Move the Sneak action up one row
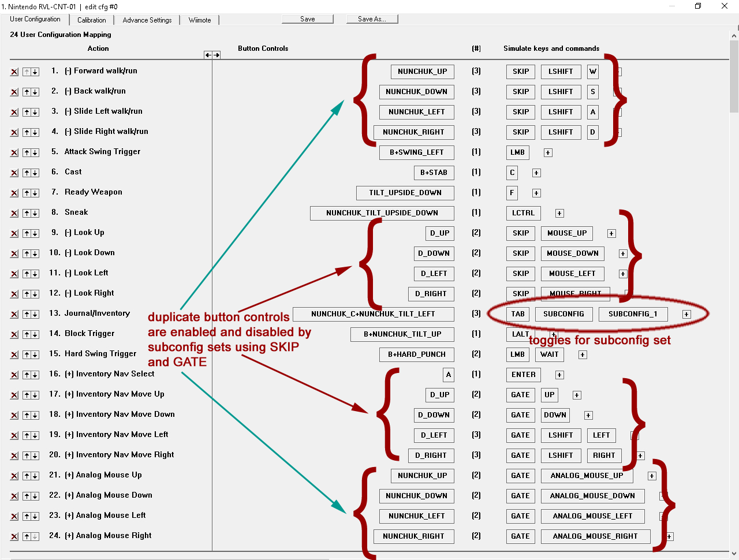This screenshot has height=560, width=739. (27, 214)
